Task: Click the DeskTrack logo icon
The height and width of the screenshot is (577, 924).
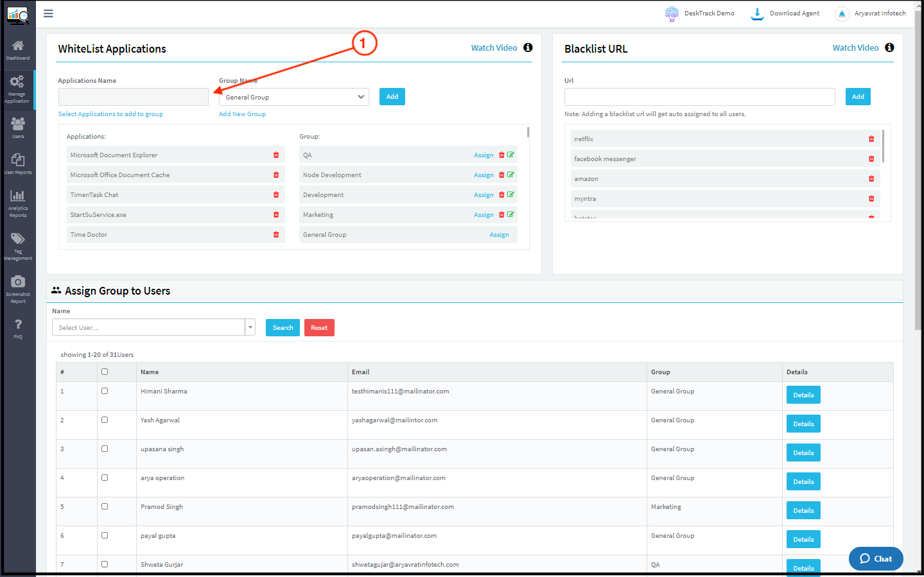Action: [x=18, y=15]
